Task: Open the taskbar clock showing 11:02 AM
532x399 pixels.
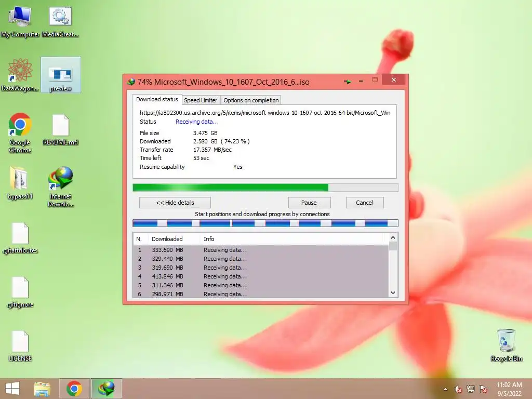Action: point(509,389)
